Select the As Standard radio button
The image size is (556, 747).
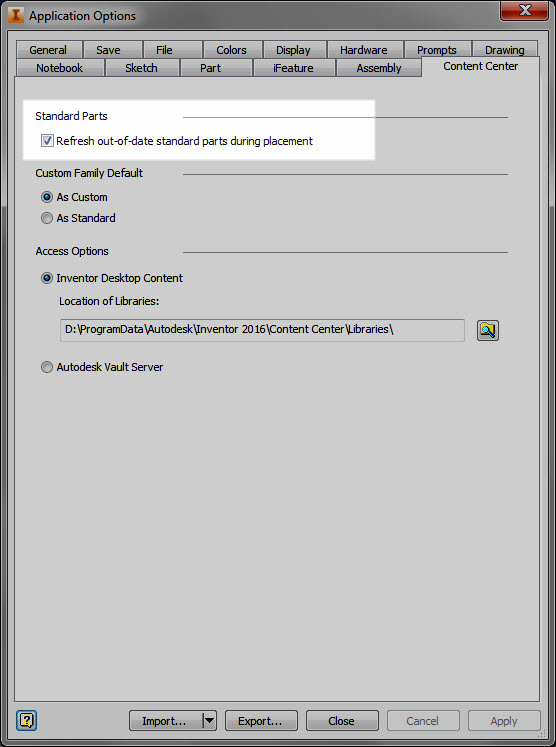[x=47, y=218]
